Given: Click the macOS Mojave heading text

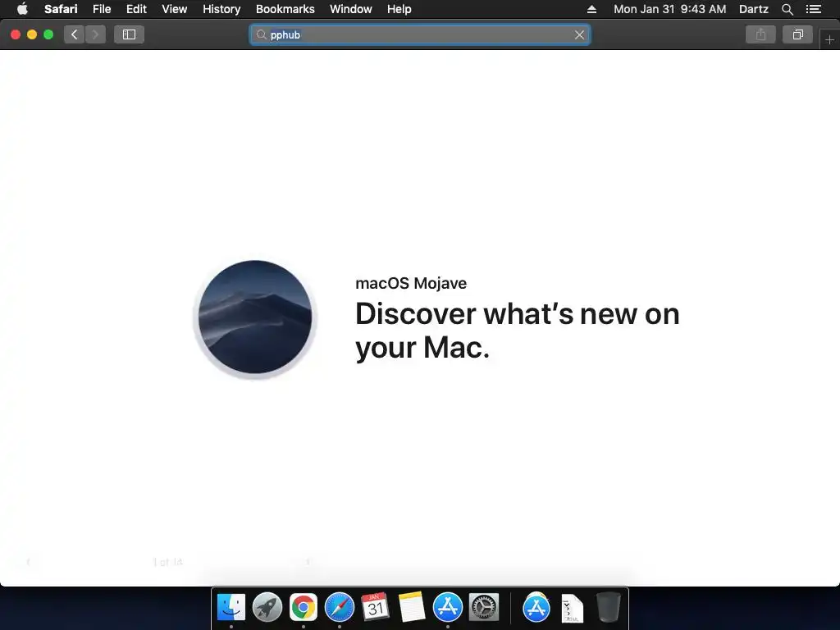Looking at the screenshot, I should click(411, 283).
